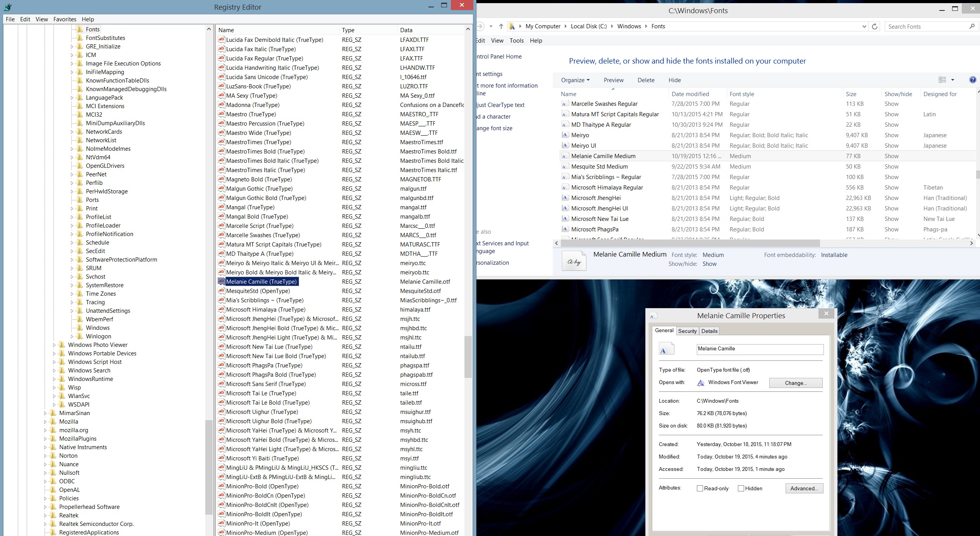Click the font icon beside Melanie Camille Medium

point(565,156)
